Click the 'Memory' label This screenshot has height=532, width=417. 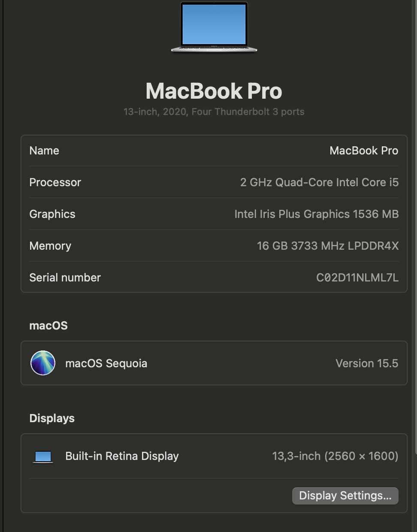(x=50, y=246)
